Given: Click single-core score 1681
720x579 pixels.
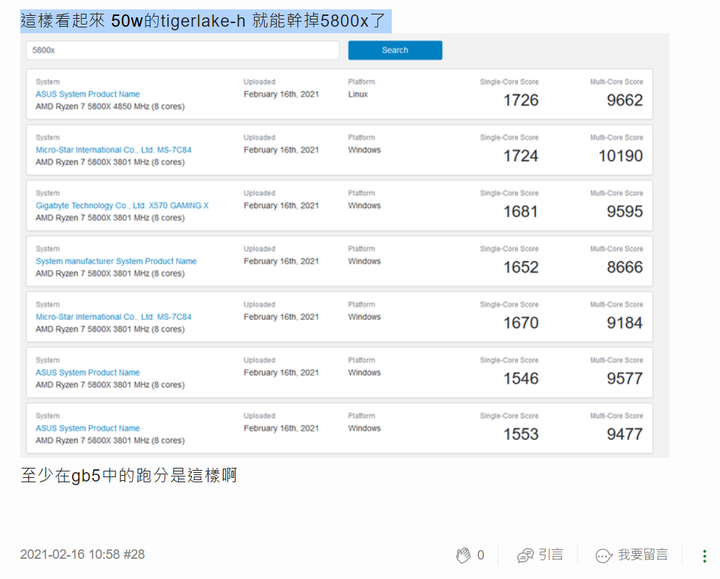Looking at the screenshot, I should point(521,211).
